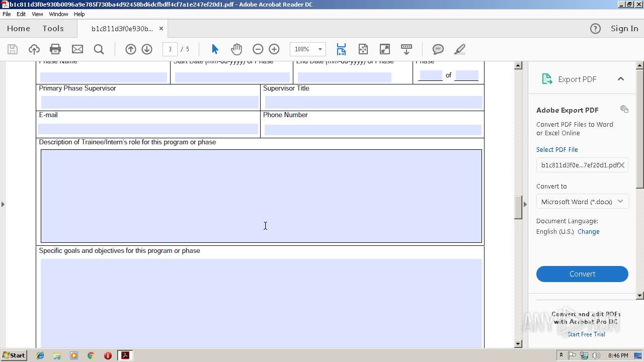This screenshot has width=644, height=362.
Task: Open the Help menu
Action: coord(79,14)
